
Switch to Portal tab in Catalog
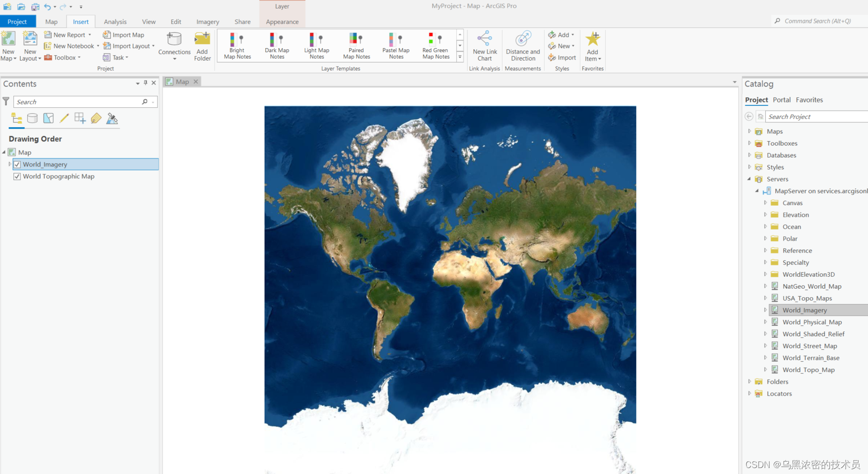point(782,100)
